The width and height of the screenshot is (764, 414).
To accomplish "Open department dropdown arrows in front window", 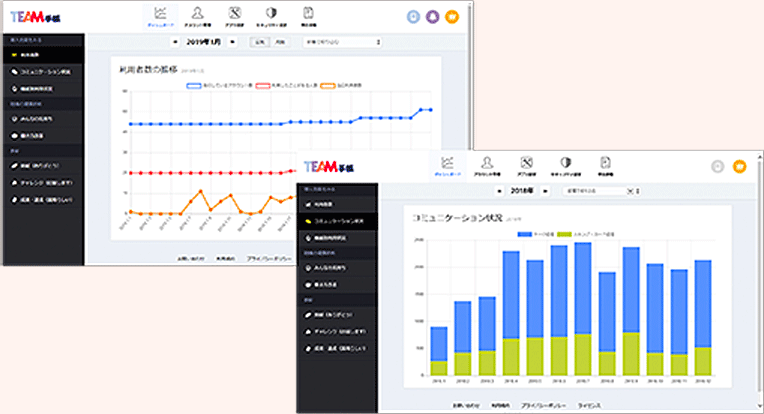I will 637,191.
